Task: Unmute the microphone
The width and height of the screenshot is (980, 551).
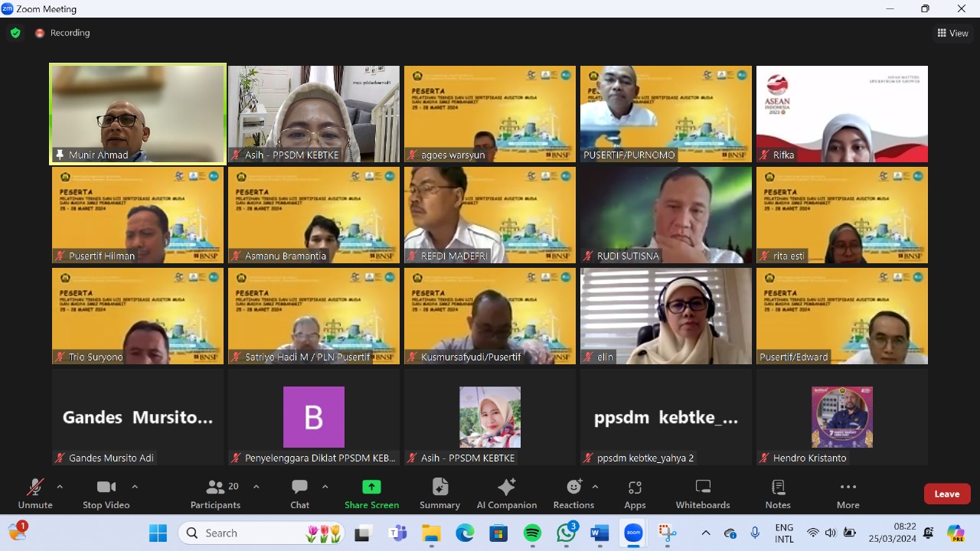Action: click(x=35, y=494)
